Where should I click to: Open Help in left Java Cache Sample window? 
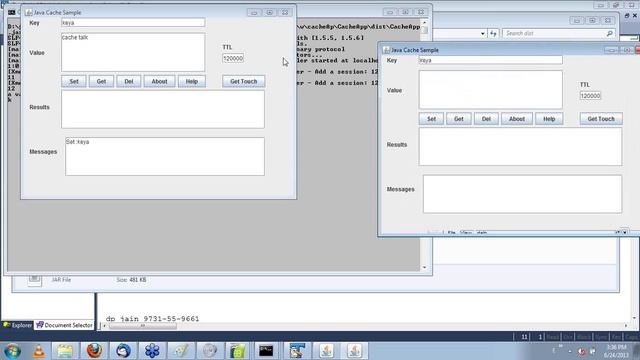[x=191, y=81]
